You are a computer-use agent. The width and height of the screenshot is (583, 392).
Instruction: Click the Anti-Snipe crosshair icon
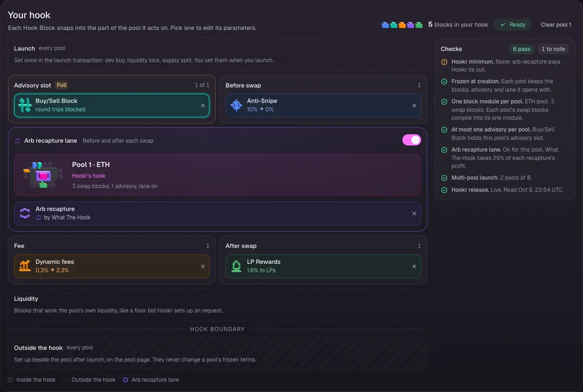236,105
